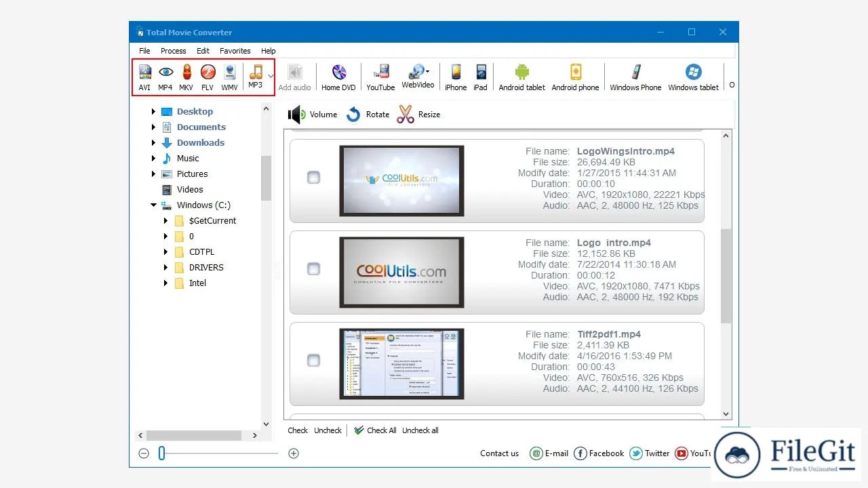Viewport: 868px width, 488px height.
Task: Choose Android tablet preset
Action: point(522,77)
